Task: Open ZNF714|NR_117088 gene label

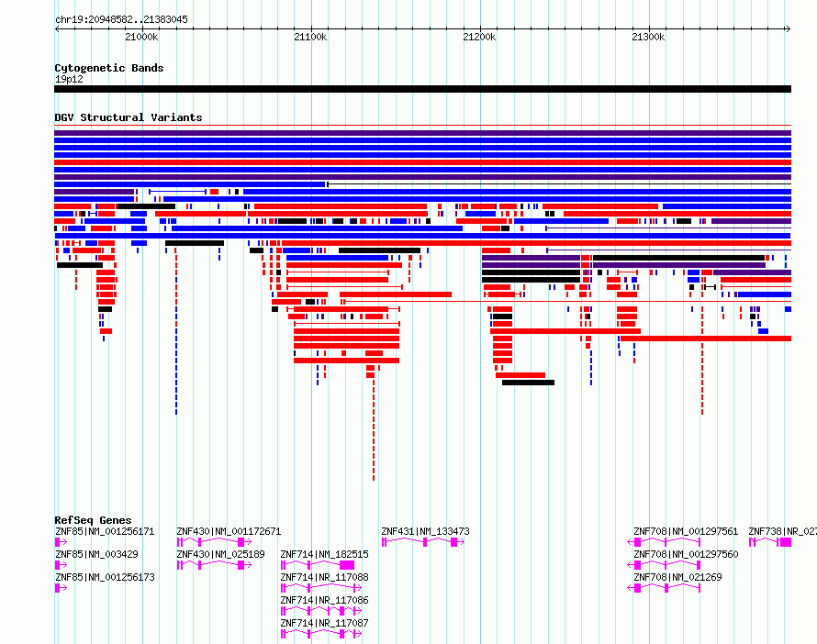Action: coord(324,577)
